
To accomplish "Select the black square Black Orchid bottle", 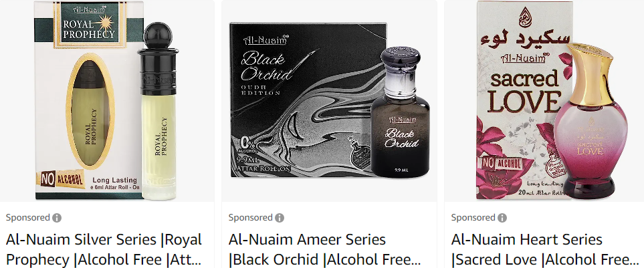I will (x=400, y=112).
